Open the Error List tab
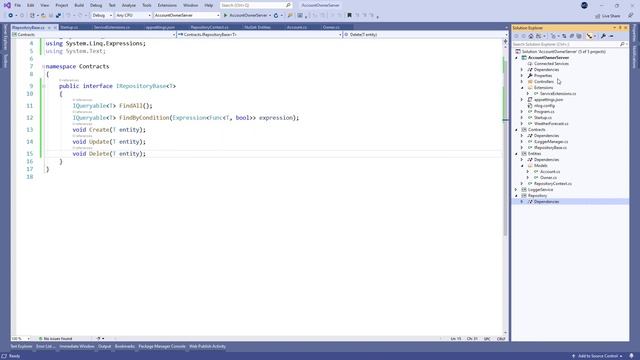The height and width of the screenshot is (360, 640). [x=45, y=347]
